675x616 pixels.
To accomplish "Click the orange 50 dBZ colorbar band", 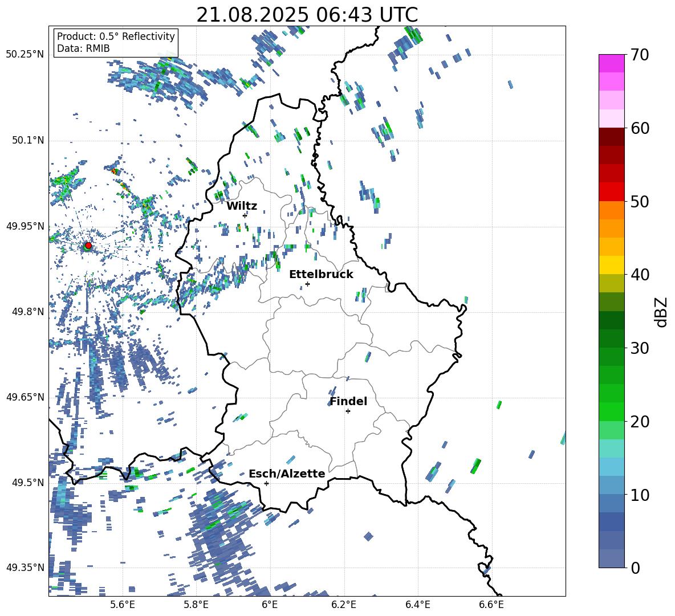I will pos(611,210).
